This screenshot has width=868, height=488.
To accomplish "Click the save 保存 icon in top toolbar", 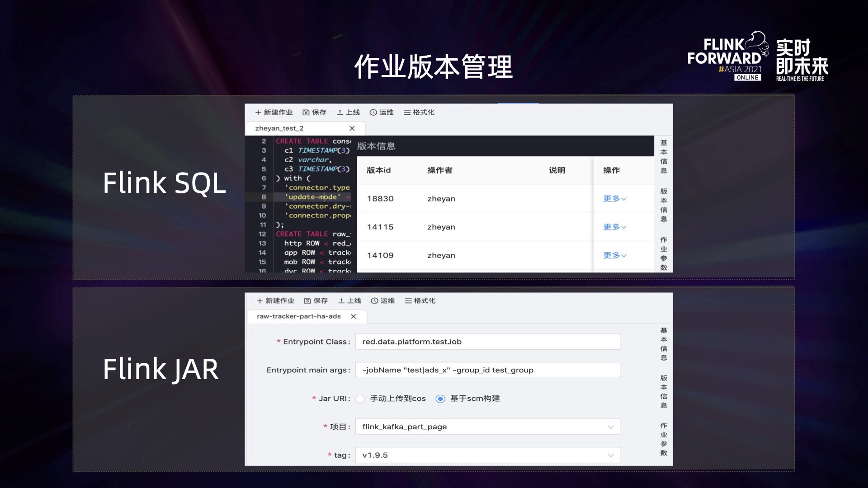I will pyautogui.click(x=306, y=113).
